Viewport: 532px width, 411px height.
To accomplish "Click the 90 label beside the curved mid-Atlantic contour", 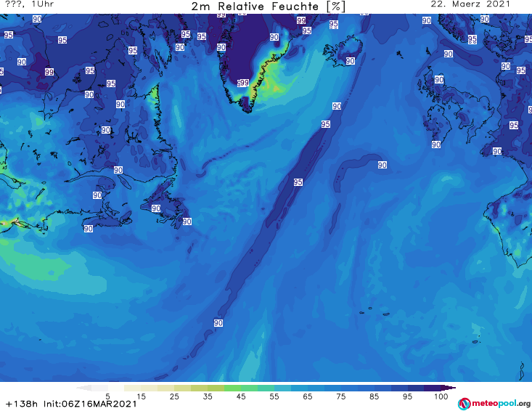I will click(382, 165).
